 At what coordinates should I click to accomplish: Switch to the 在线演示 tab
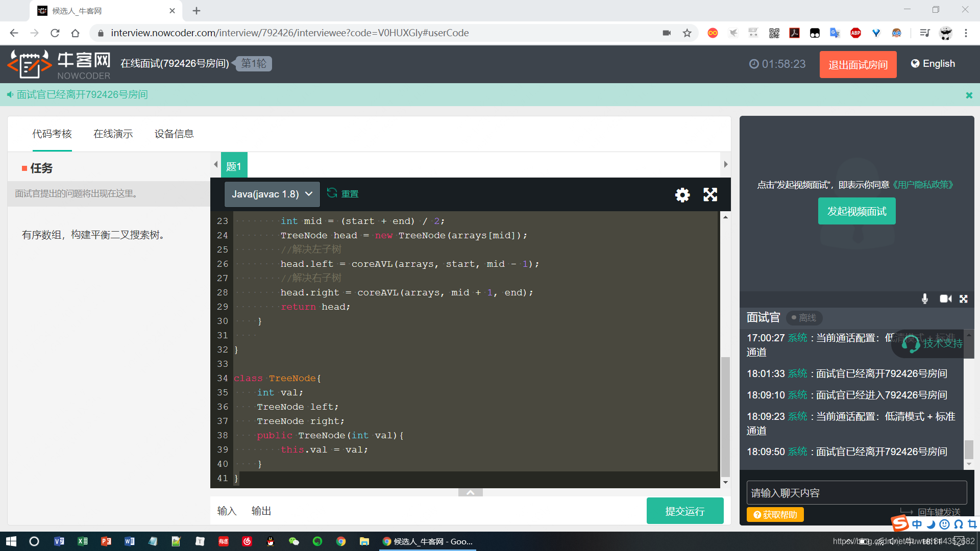click(x=113, y=134)
